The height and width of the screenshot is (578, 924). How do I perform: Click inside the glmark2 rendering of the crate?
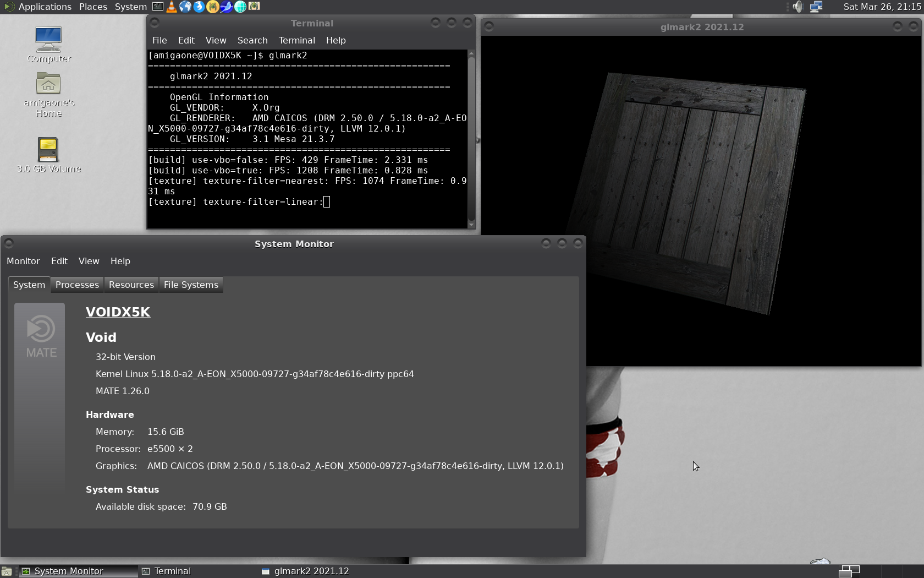(x=687, y=193)
